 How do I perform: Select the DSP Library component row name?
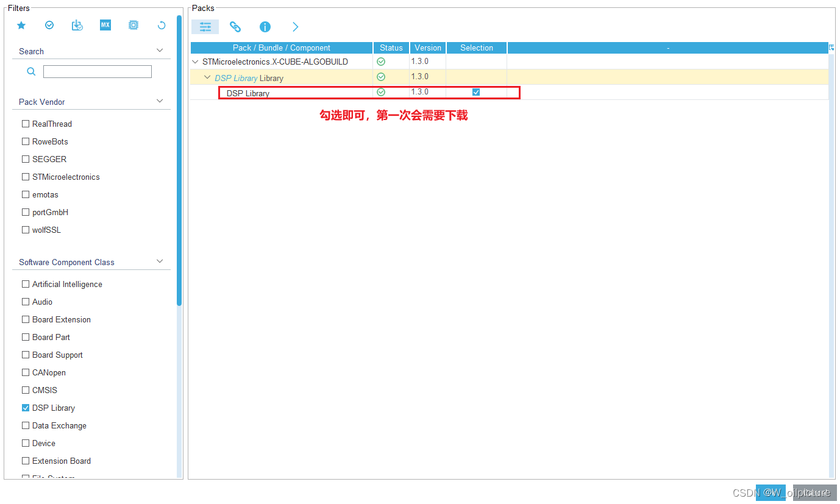[x=248, y=93]
